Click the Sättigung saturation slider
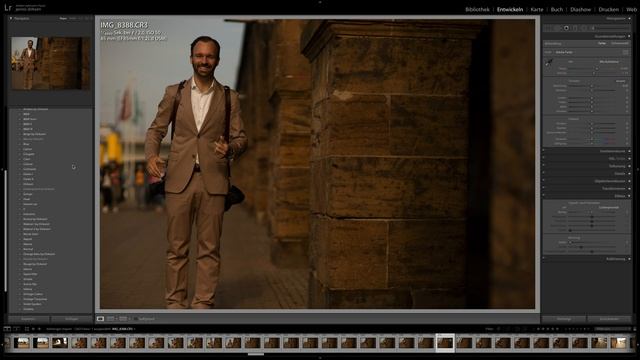The width and height of the screenshot is (640, 360). coord(592,144)
